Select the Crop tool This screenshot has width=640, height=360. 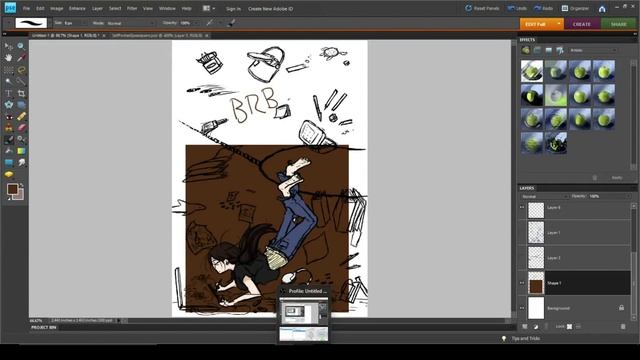(21, 93)
